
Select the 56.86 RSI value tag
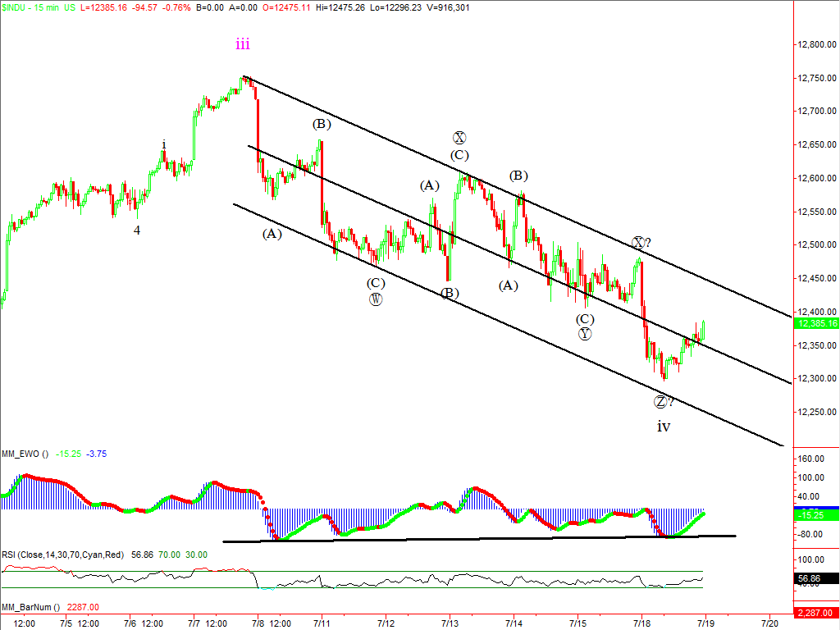tap(816, 577)
